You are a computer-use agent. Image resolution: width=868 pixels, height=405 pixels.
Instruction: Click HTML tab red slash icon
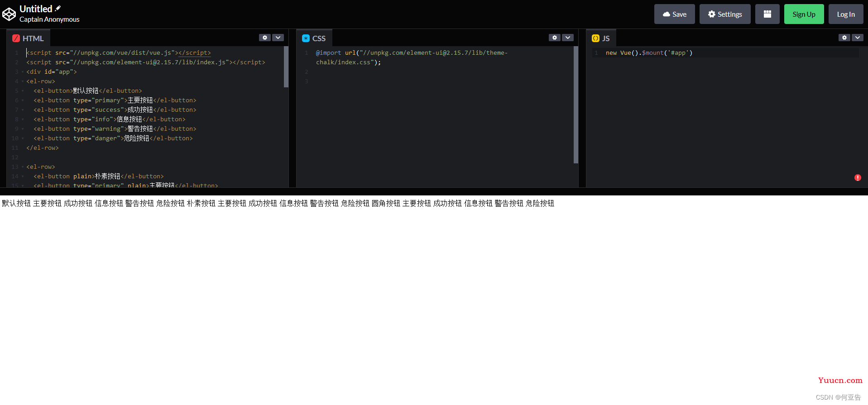[x=16, y=38]
